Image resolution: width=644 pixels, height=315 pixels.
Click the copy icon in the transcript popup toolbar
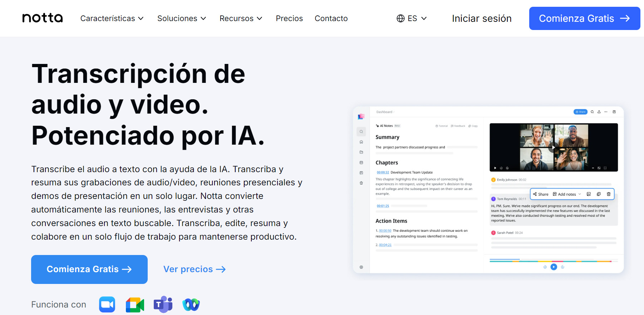pos(599,194)
